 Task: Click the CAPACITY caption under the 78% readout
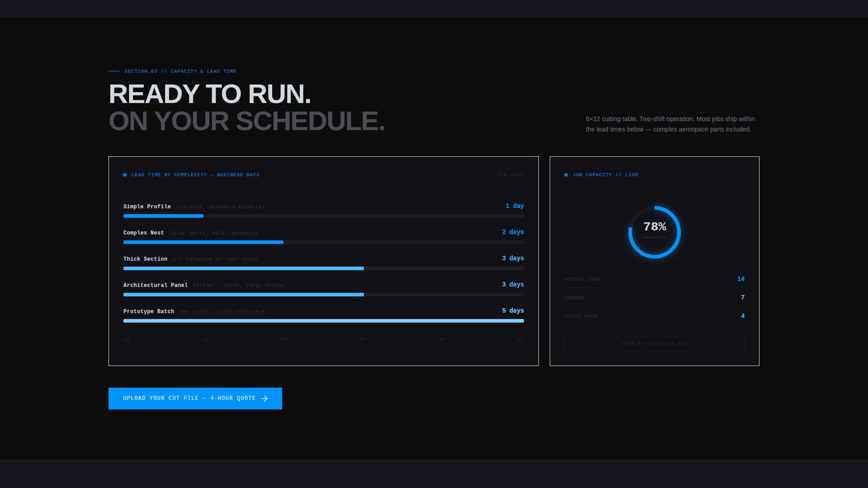(654, 237)
